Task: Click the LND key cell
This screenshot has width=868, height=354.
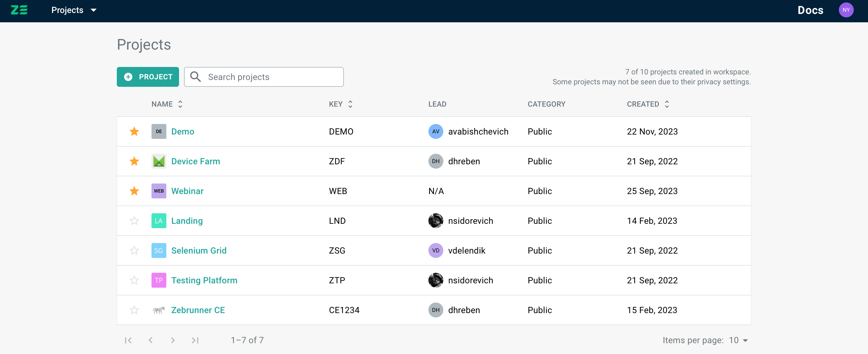Action: (337, 221)
